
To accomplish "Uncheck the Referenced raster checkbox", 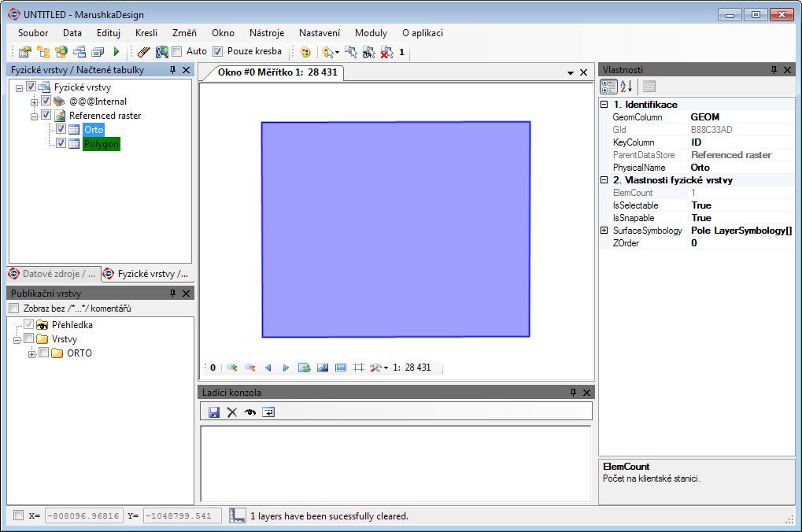I will tap(46, 115).
